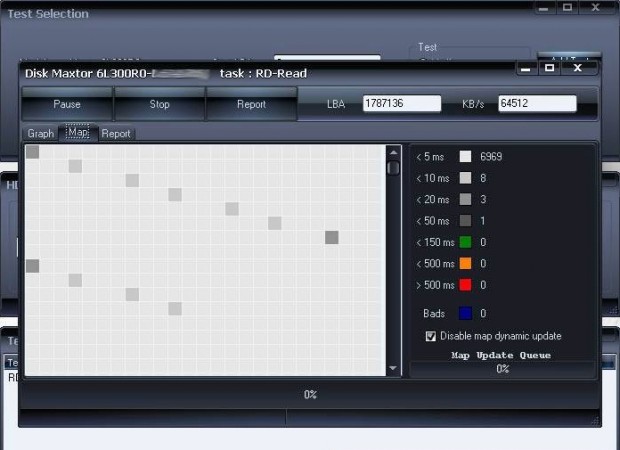
Task: Click the white <5 ms color swatch
Action: point(465,156)
